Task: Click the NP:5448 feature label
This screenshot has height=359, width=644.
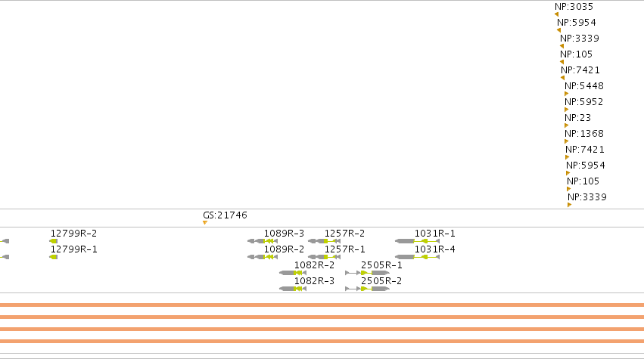Action: click(x=584, y=85)
